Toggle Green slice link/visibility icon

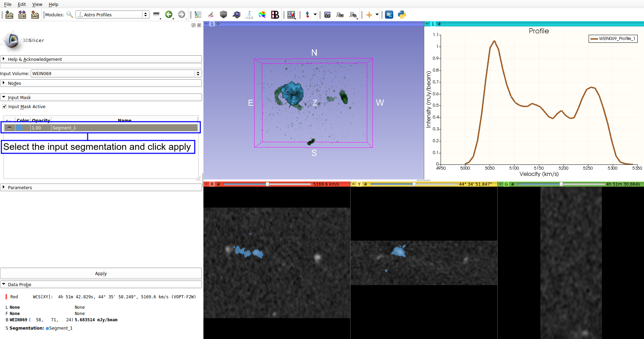(512, 184)
